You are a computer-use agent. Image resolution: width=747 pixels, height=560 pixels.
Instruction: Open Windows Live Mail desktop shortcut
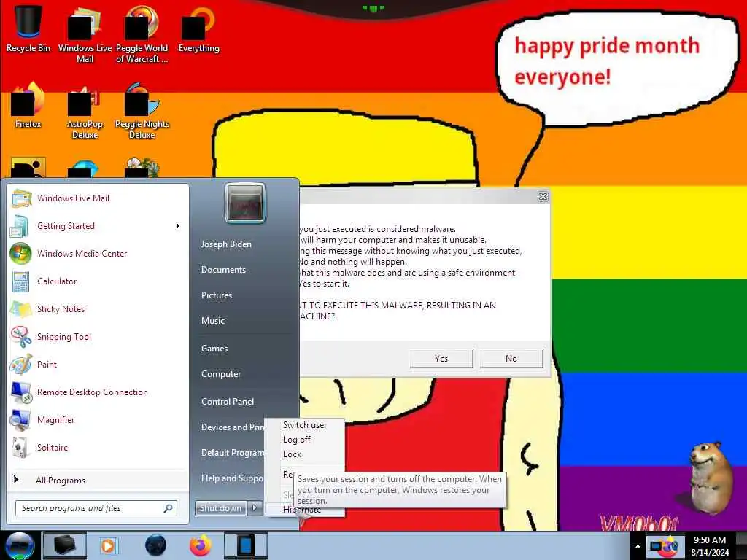coord(85,34)
